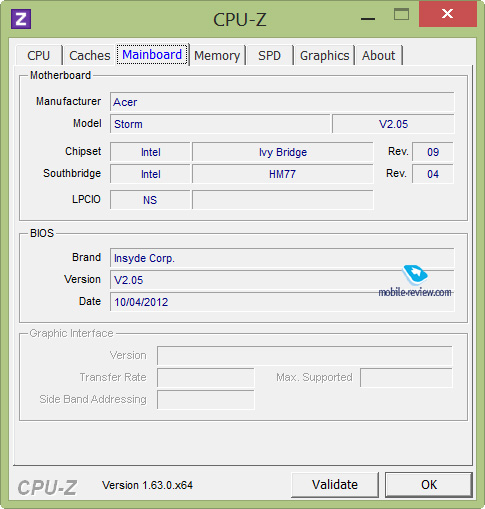Click the OK button
This screenshot has width=485, height=509.
[x=429, y=485]
